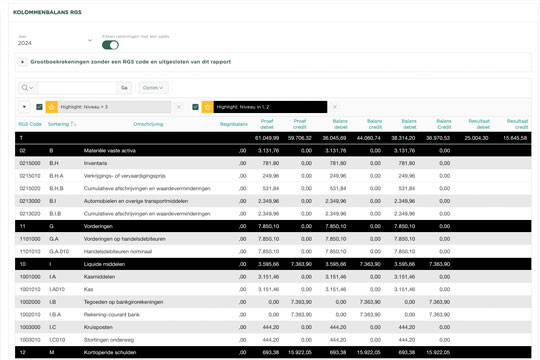
Task: Click RGS code 1003010 cell
Action: click(x=30, y=340)
